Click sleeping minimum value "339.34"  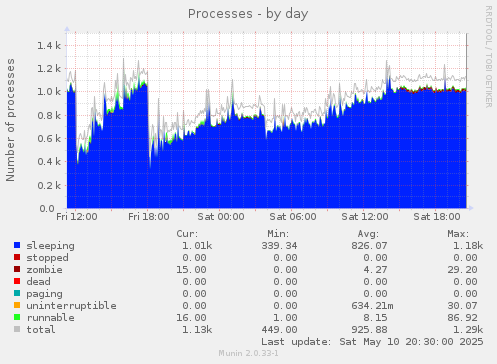[279, 246]
